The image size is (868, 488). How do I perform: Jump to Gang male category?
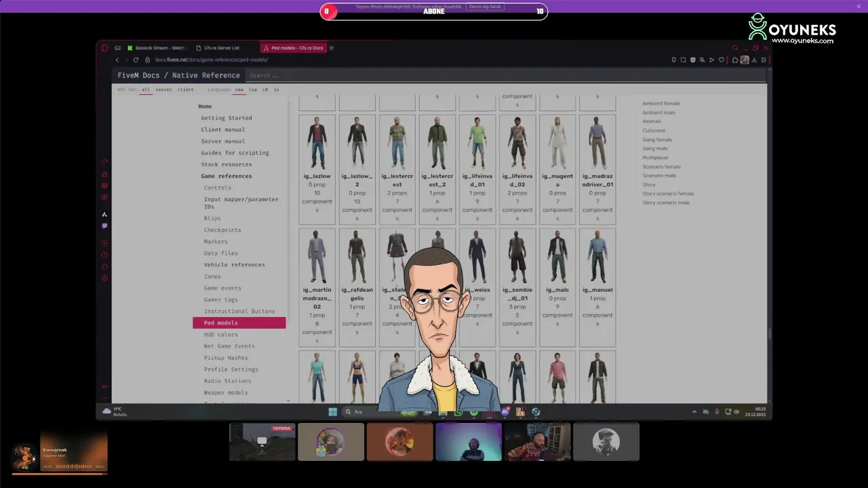point(655,148)
